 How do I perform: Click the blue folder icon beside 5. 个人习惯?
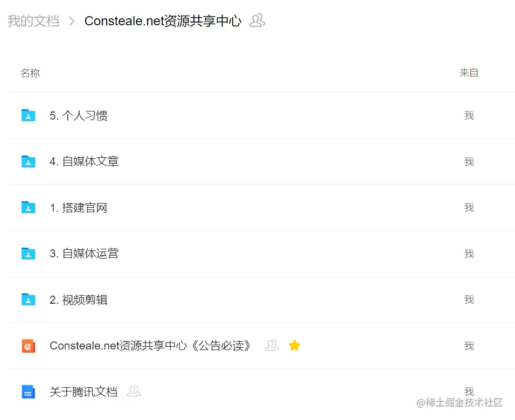[x=28, y=115]
